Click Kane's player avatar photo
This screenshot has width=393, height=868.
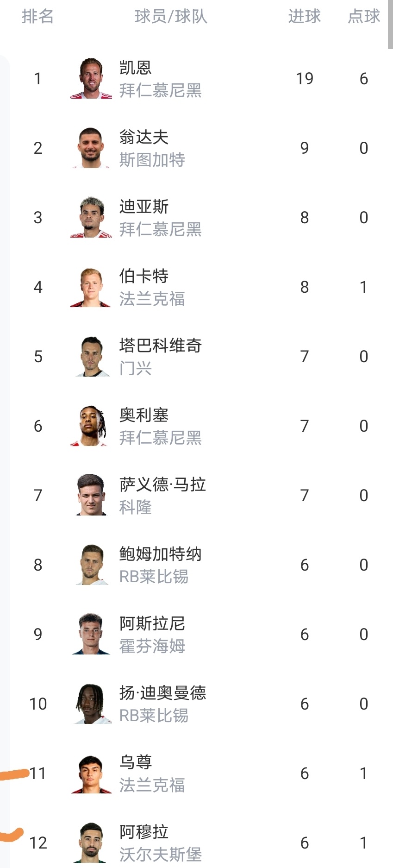[91, 78]
